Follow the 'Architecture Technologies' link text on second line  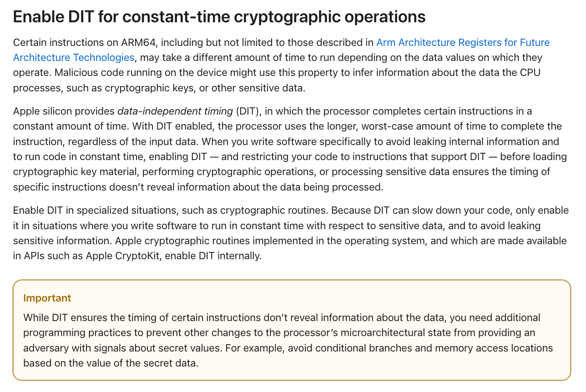pos(74,57)
